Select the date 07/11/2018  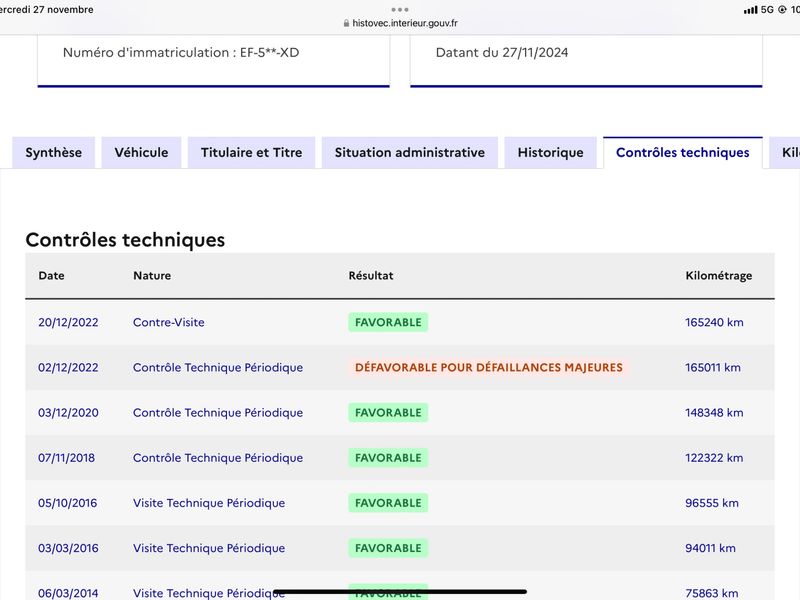[x=66, y=458]
